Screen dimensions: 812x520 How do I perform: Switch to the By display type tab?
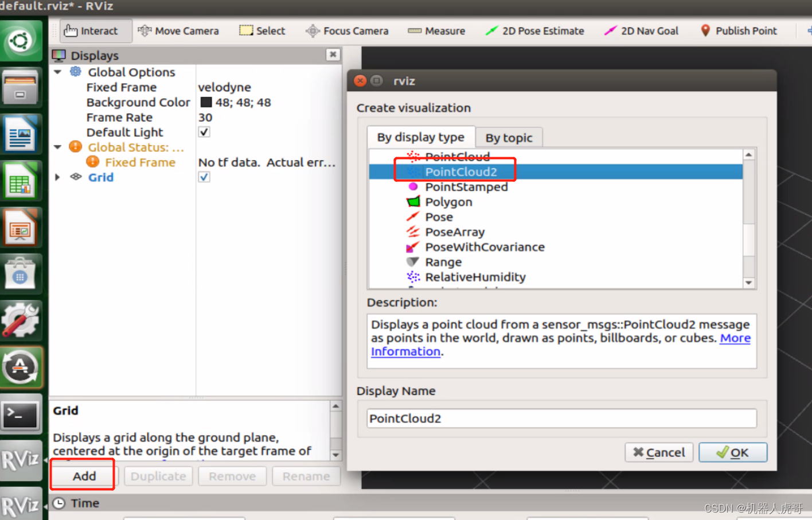click(421, 137)
